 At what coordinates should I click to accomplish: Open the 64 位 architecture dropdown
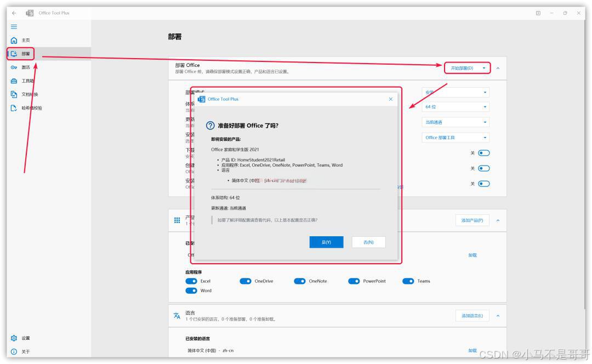pos(456,107)
